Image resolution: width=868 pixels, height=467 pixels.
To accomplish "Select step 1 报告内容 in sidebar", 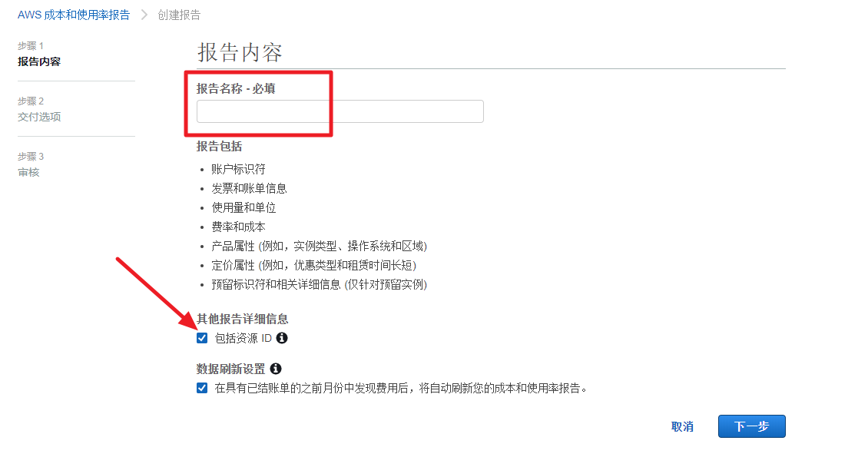I will click(39, 61).
